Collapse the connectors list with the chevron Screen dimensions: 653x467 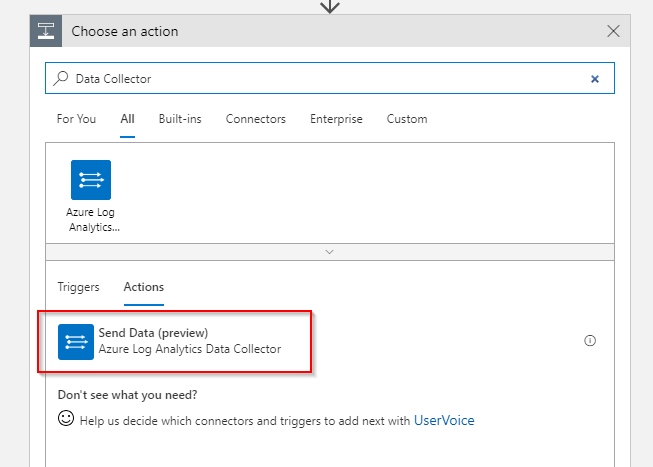(330, 252)
